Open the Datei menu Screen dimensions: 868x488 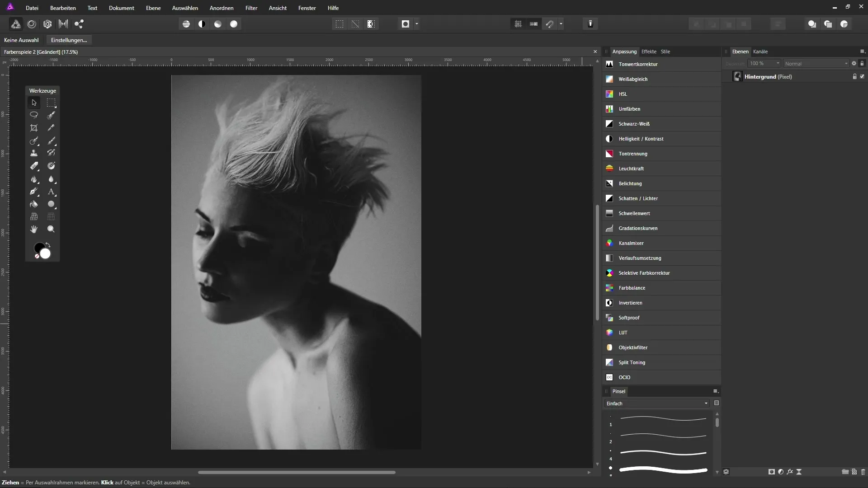point(32,8)
